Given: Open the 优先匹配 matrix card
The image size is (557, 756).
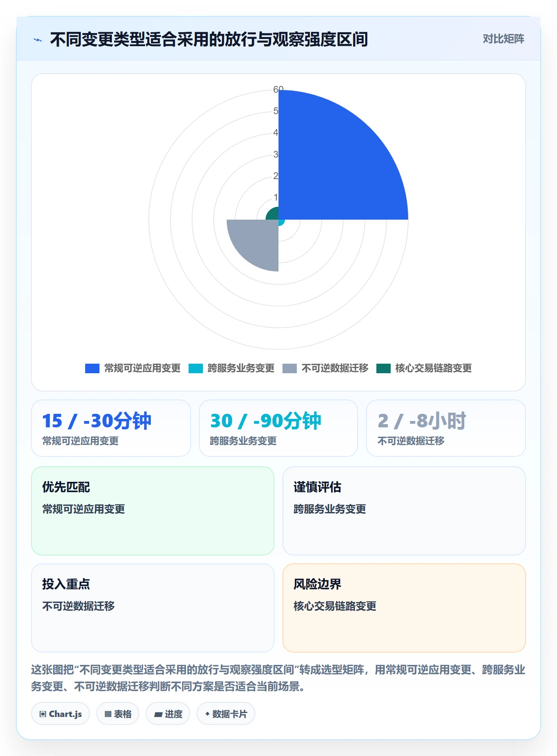Looking at the screenshot, I should pos(153,511).
